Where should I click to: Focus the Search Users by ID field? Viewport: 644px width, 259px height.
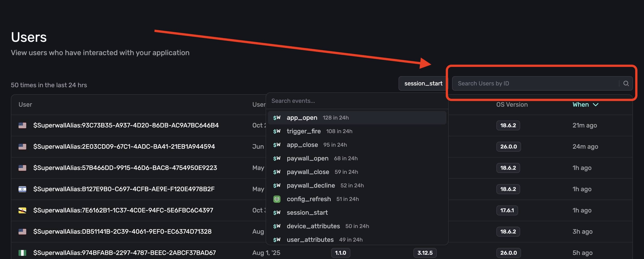535,83
